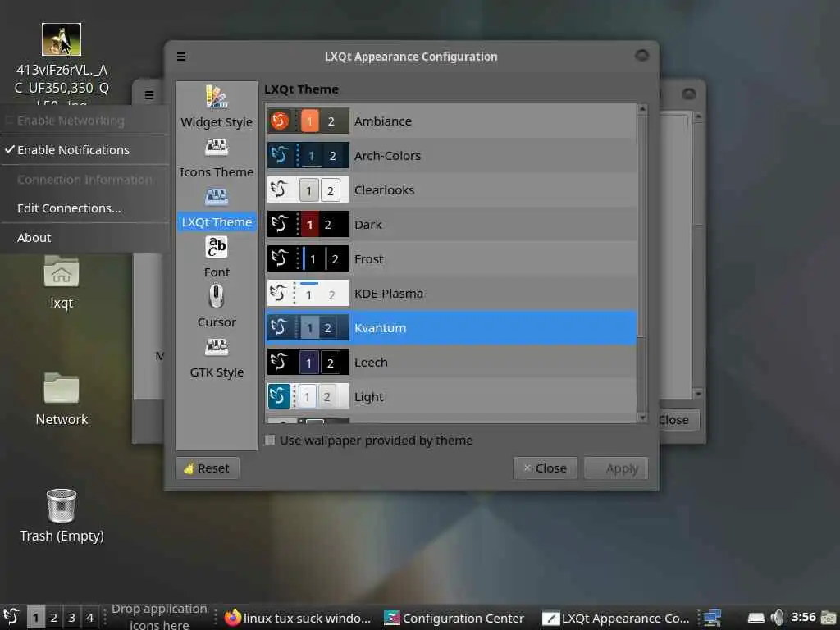The height and width of the screenshot is (630, 840).
Task: Select the highlighted Kvantum theme
Action: click(x=451, y=328)
